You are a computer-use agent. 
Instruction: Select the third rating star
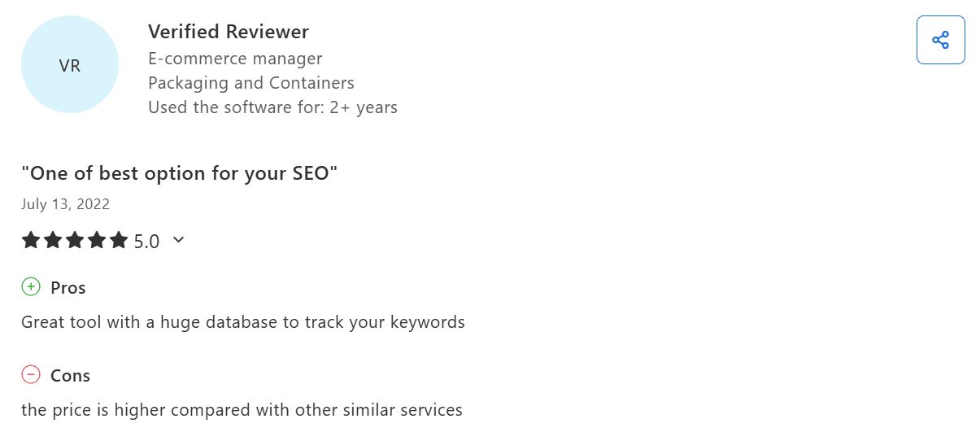tap(75, 240)
